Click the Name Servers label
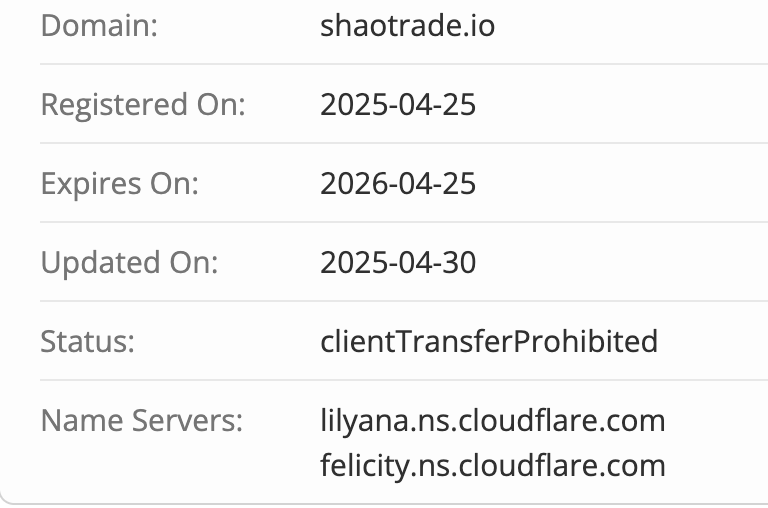Image resolution: width=768 pixels, height=508 pixels. point(142,420)
